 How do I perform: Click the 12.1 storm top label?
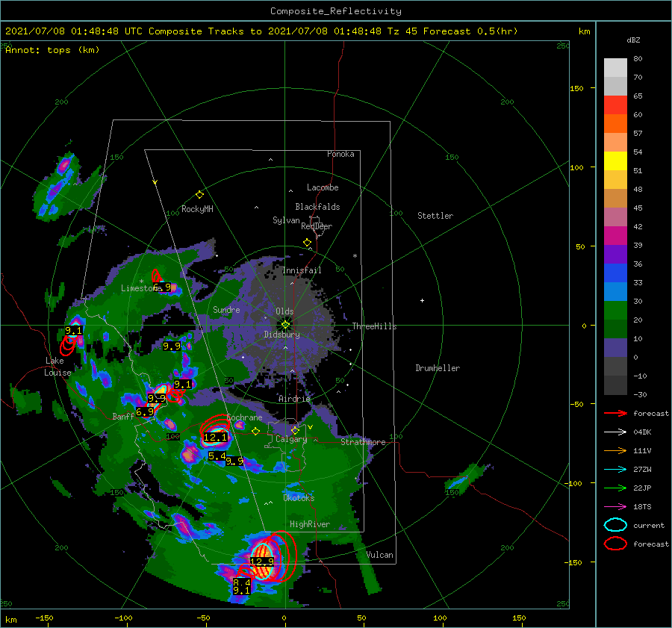[x=216, y=438]
